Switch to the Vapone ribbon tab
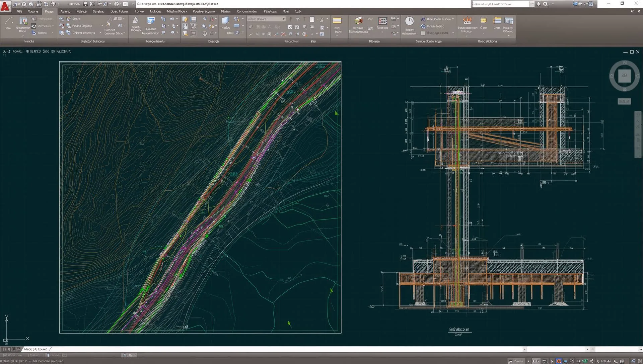Viewport: 643px width, 364px height. pos(33,11)
